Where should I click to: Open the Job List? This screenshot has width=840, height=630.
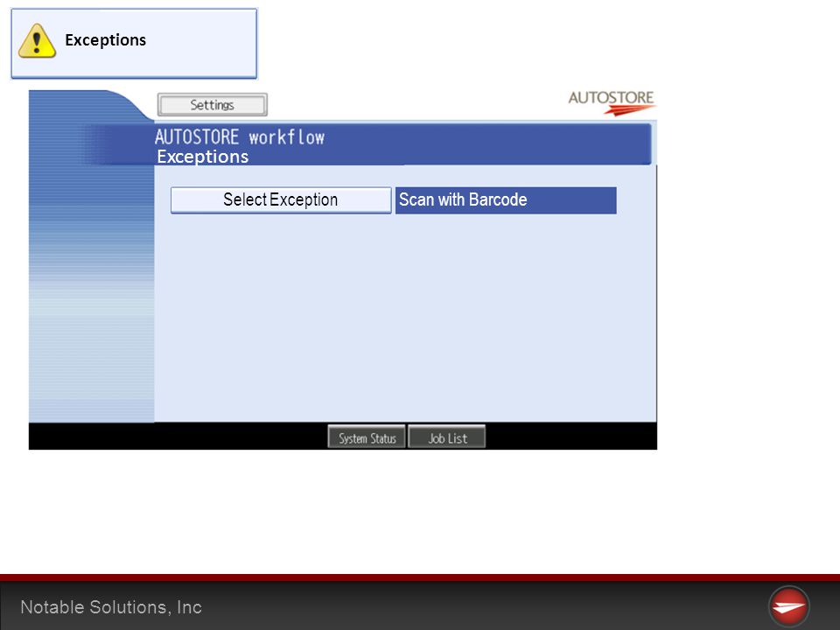pyautogui.click(x=447, y=437)
